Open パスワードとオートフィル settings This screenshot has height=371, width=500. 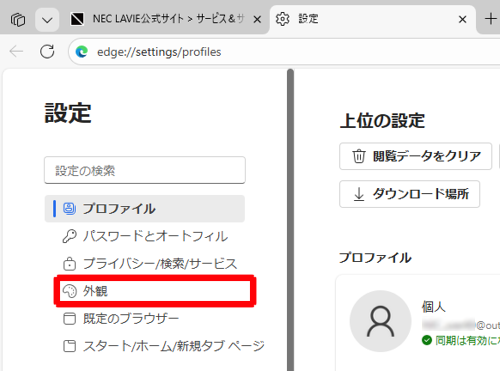pyautogui.click(x=145, y=236)
